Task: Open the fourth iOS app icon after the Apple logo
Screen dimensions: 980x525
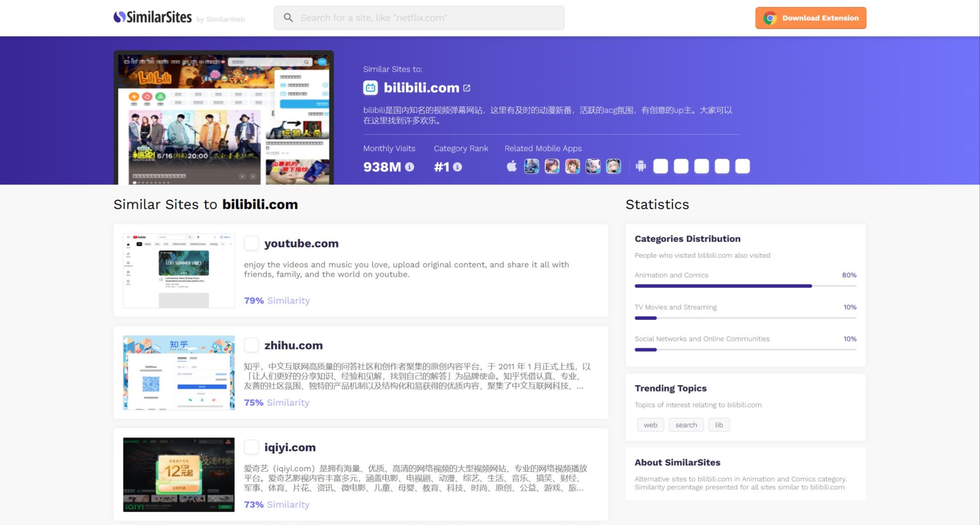Action: (x=593, y=166)
